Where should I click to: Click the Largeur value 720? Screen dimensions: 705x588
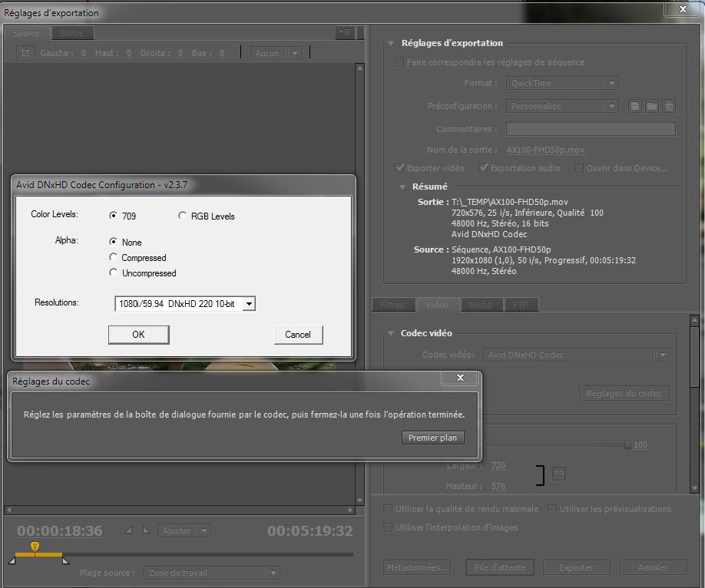(498, 465)
